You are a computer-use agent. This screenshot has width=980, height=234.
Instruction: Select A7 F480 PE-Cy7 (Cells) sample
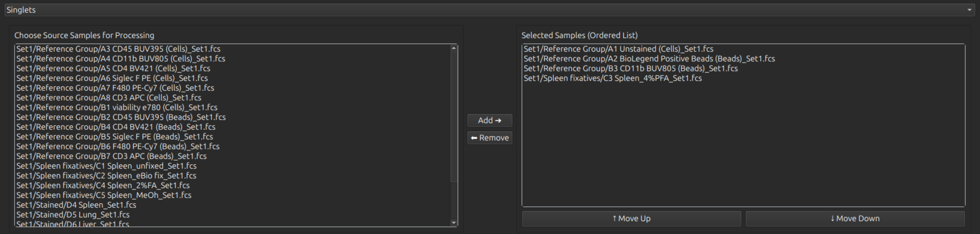pyautogui.click(x=233, y=88)
